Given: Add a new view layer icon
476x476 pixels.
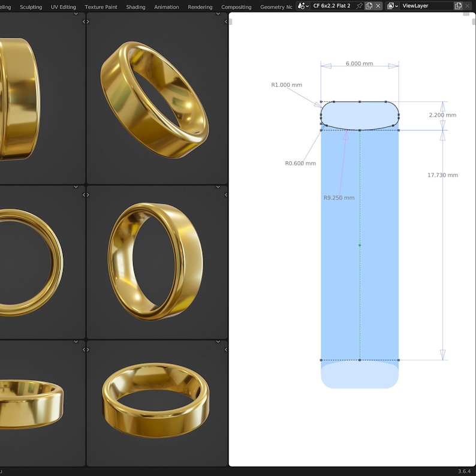Looking at the screenshot, I should coord(458,6).
